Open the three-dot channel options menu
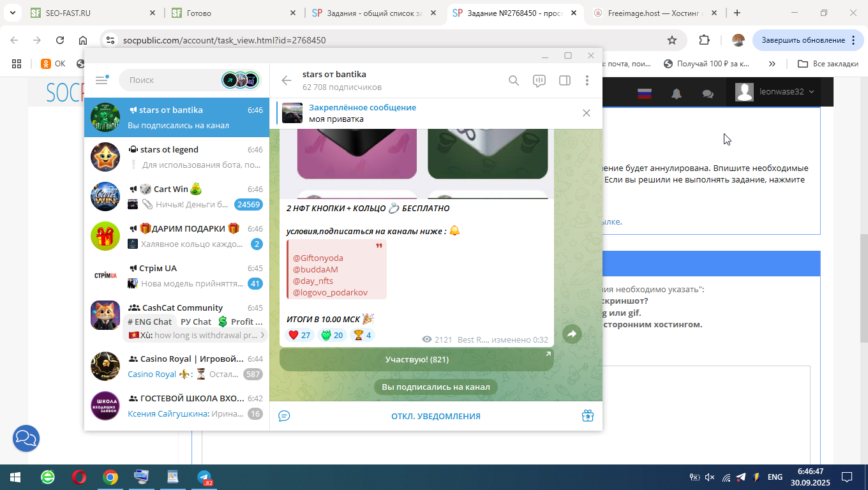Viewport: 868px width, 490px height. tap(587, 80)
